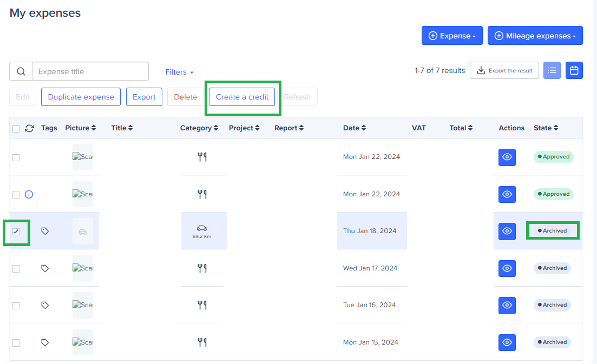The height and width of the screenshot is (364, 597).
Task: Click the calendar view icon
Action: coord(574,70)
